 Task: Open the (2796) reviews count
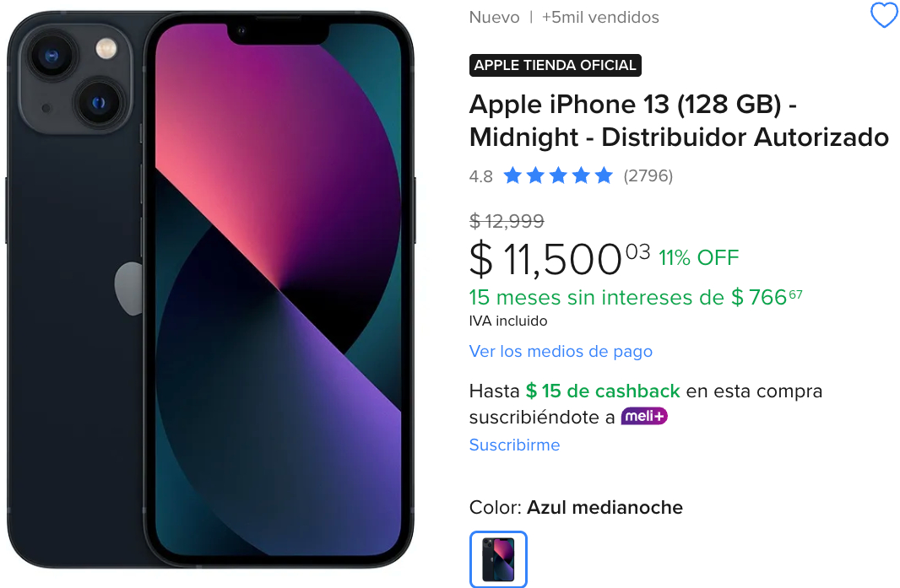tap(648, 175)
